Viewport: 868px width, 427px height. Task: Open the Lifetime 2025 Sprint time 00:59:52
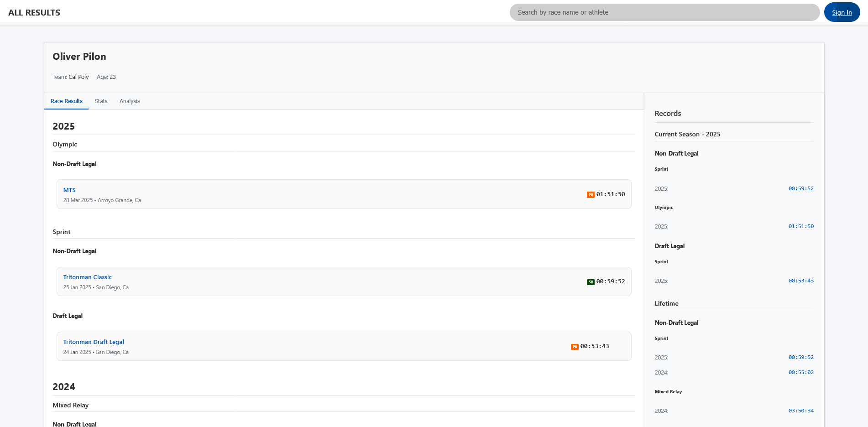pos(801,357)
